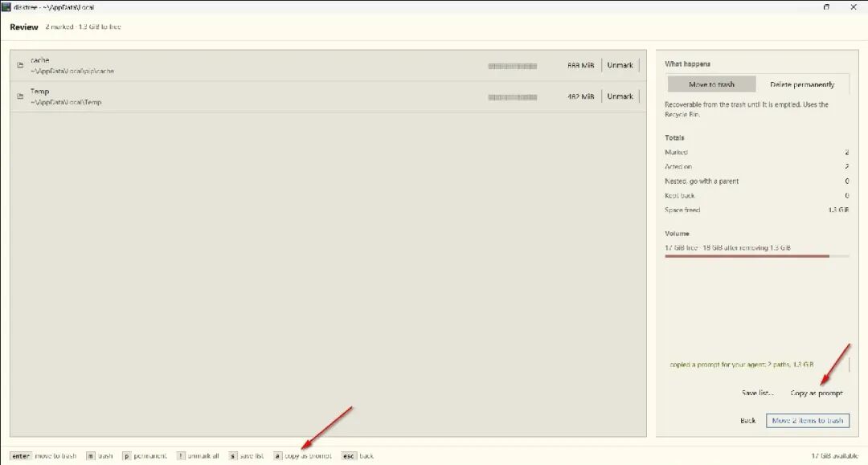This screenshot has height=465, width=868.
Task: Click the 'm trash' shortcut hint
Action: [x=100, y=455]
